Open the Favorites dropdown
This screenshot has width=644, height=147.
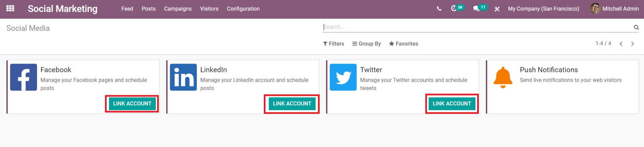[403, 44]
